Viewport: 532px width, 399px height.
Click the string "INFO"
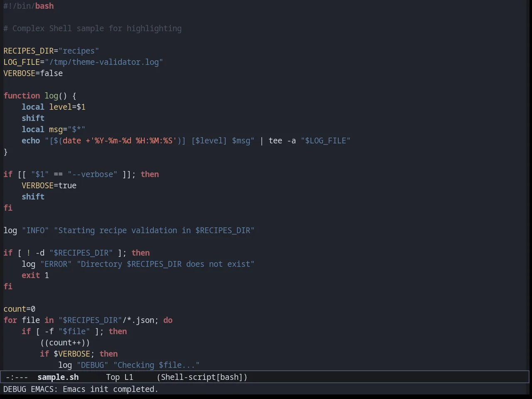(x=35, y=230)
